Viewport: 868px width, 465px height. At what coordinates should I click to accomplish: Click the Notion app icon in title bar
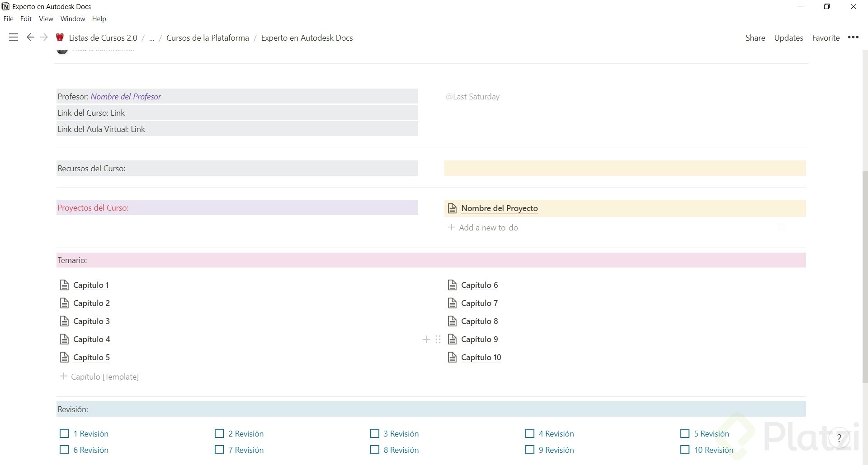point(5,6)
